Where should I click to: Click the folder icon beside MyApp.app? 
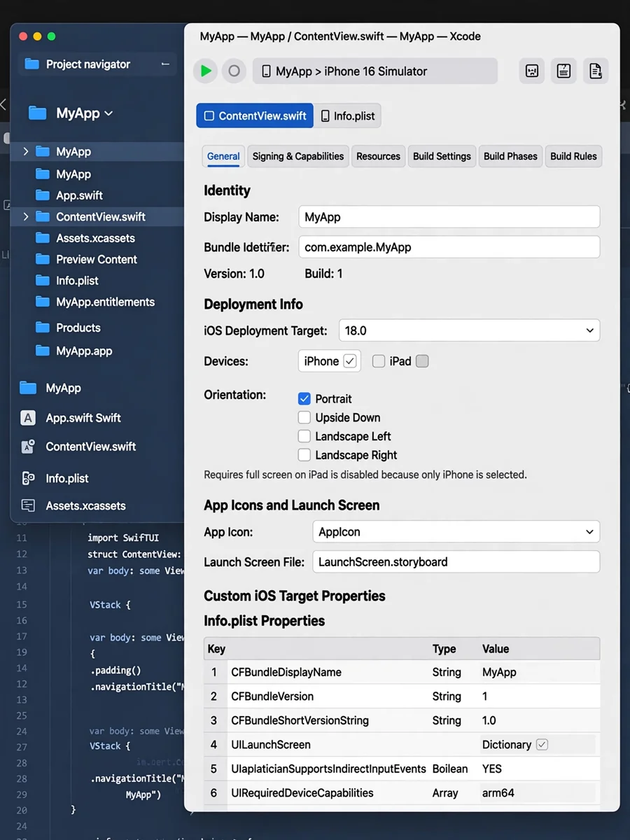(x=43, y=351)
